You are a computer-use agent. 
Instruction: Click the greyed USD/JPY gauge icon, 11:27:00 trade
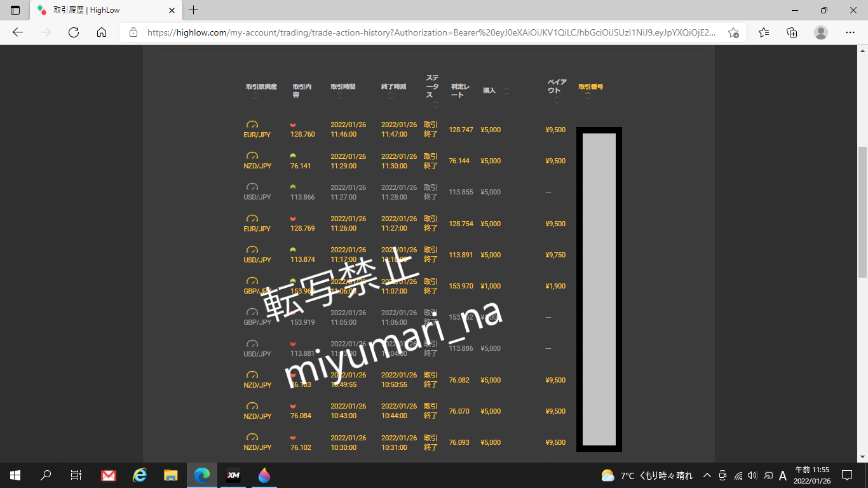click(252, 187)
